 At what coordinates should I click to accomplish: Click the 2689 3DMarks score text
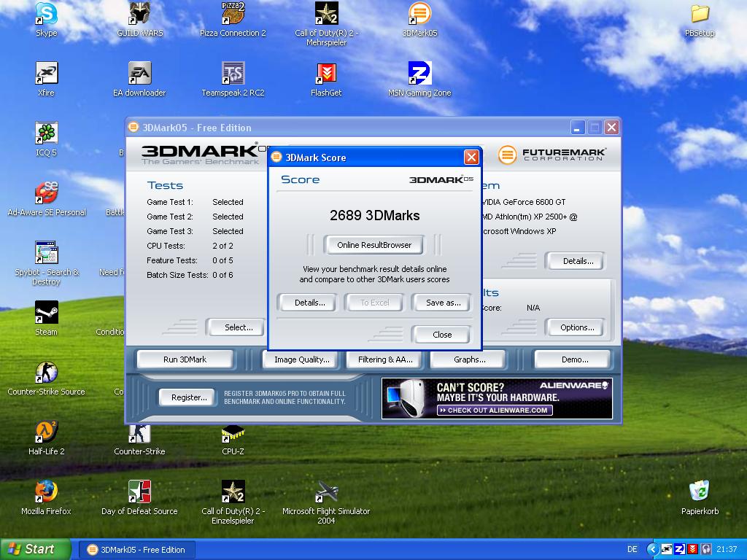(x=374, y=215)
